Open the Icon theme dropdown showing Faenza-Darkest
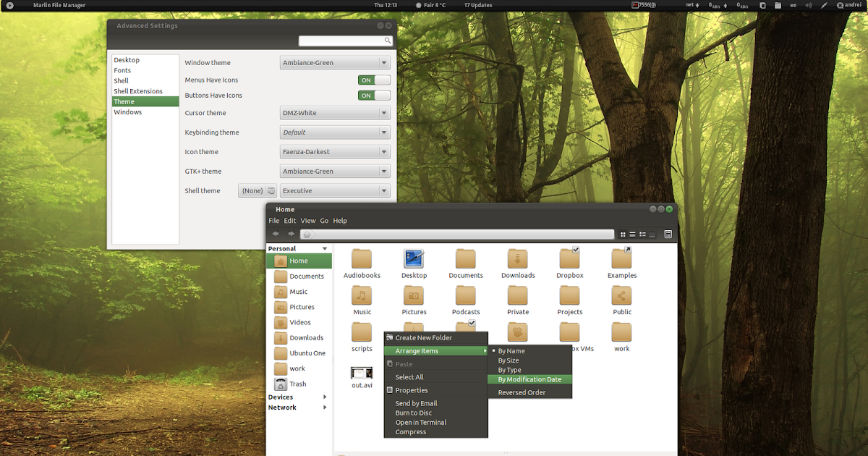The width and height of the screenshot is (868, 456). click(x=334, y=151)
